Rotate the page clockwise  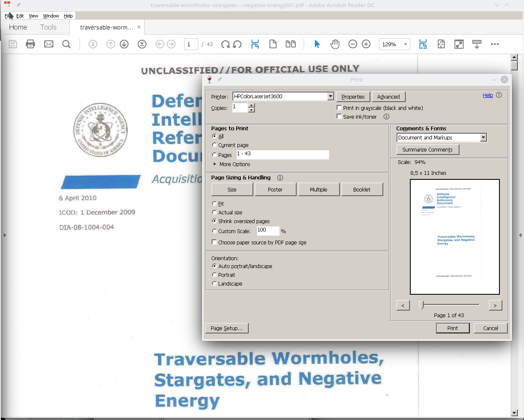(x=225, y=44)
